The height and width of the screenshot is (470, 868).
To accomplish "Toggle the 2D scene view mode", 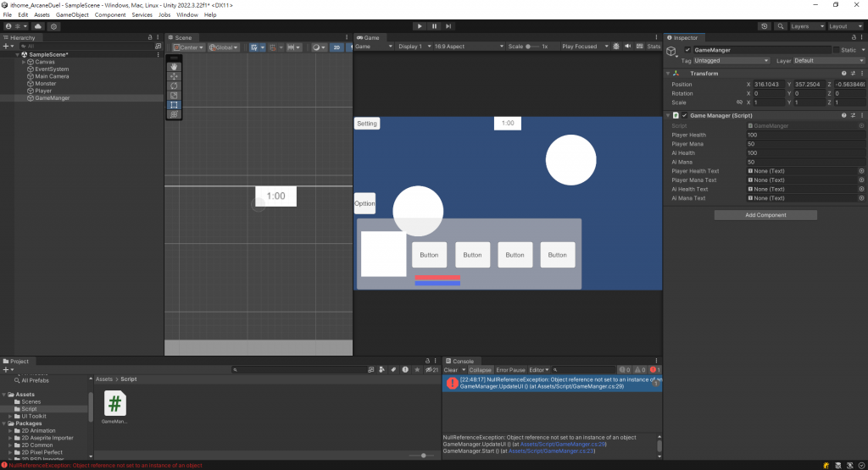I will (x=337, y=47).
